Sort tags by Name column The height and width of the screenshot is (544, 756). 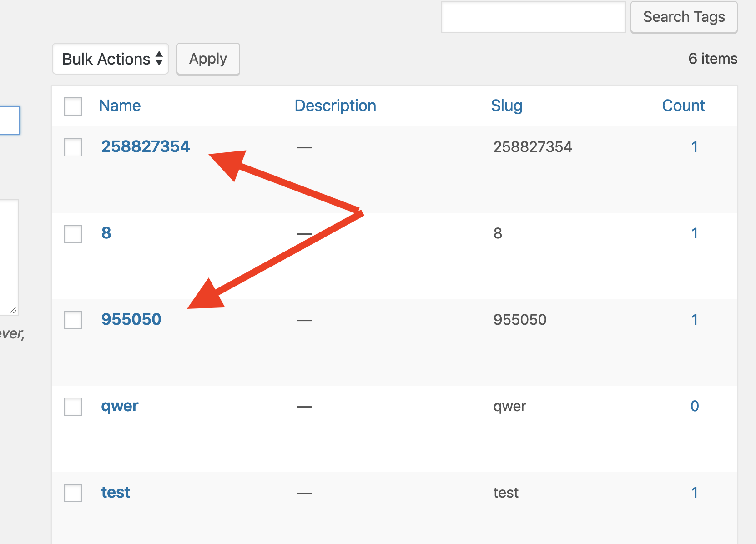(x=120, y=106)
